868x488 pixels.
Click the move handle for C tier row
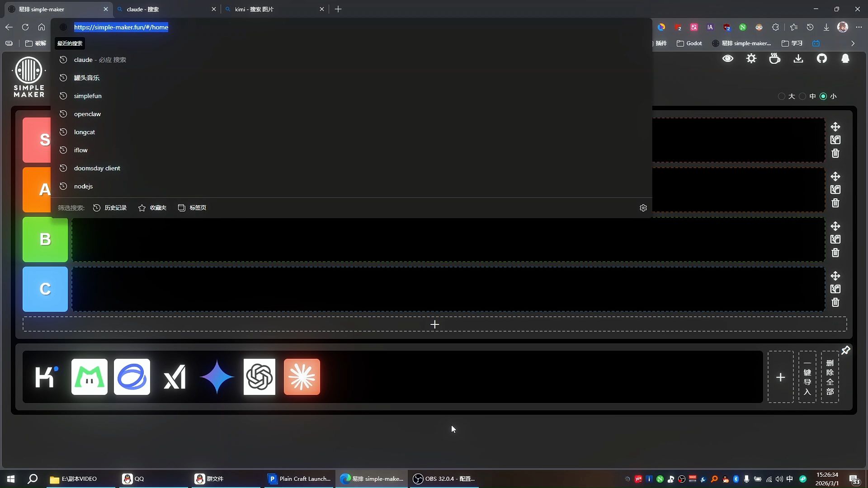point(835,276)
